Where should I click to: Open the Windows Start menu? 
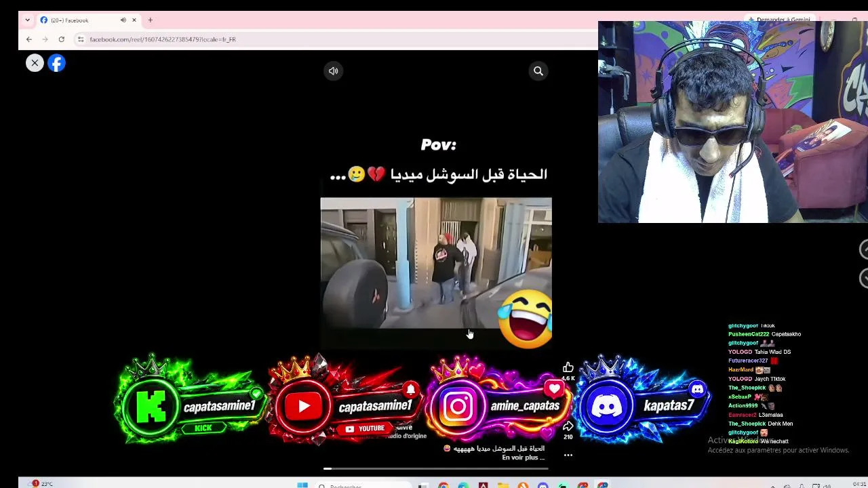coord(302,485)
